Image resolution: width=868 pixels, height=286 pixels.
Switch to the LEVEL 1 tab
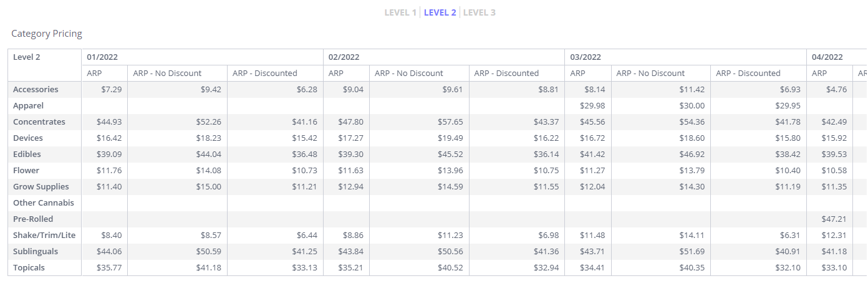[x=400, y=12]
